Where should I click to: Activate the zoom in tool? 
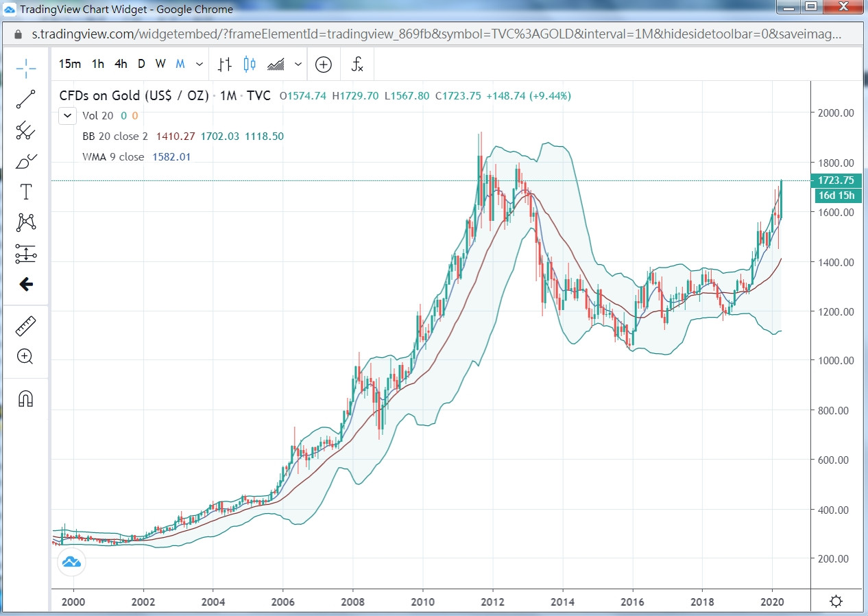click(x=26, y=357)
